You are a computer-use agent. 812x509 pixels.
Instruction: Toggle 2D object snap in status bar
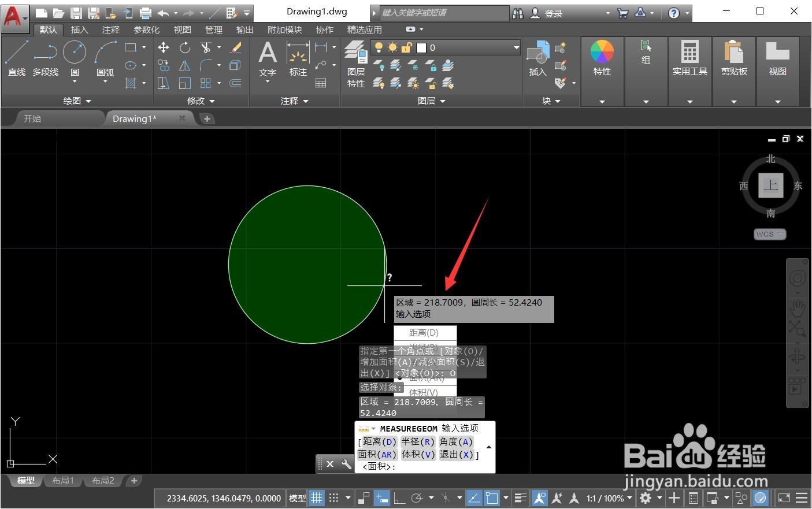pos(492,497)
